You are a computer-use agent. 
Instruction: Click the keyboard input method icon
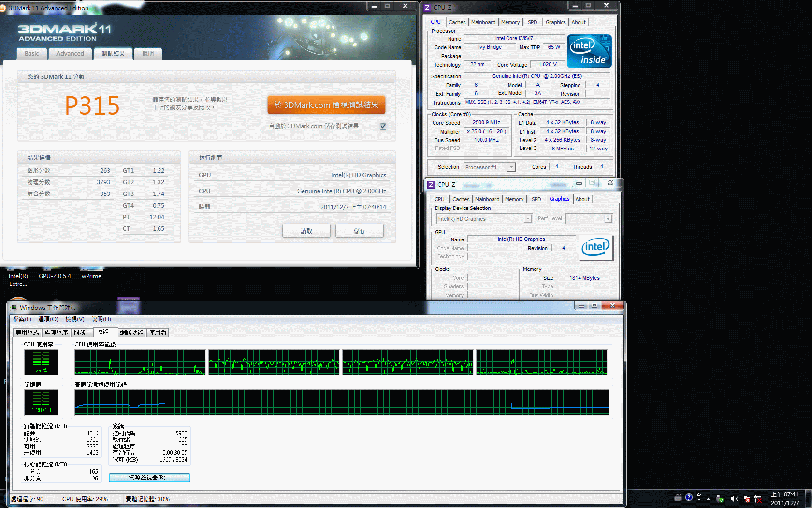678,497
